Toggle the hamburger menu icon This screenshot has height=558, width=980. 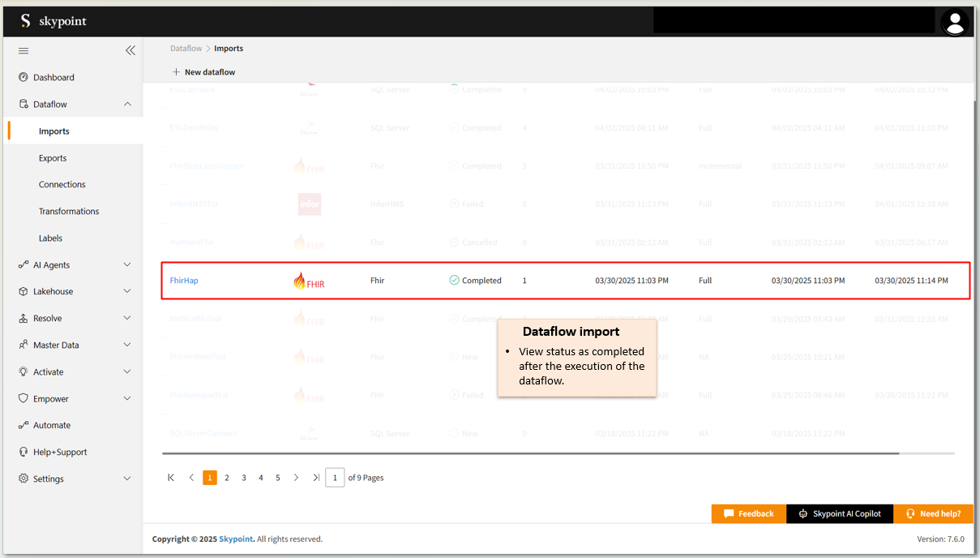[24, 51]
